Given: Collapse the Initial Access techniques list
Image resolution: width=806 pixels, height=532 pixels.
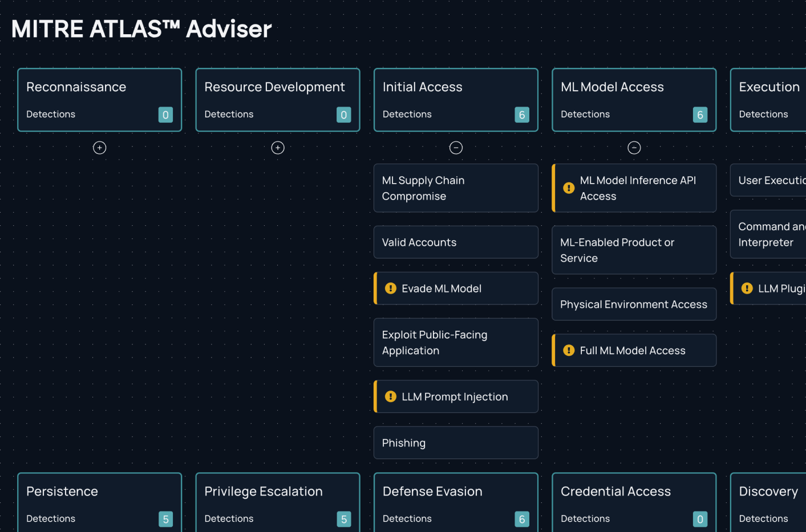Looking at the screenshot, I should click(x=456, y=148).
